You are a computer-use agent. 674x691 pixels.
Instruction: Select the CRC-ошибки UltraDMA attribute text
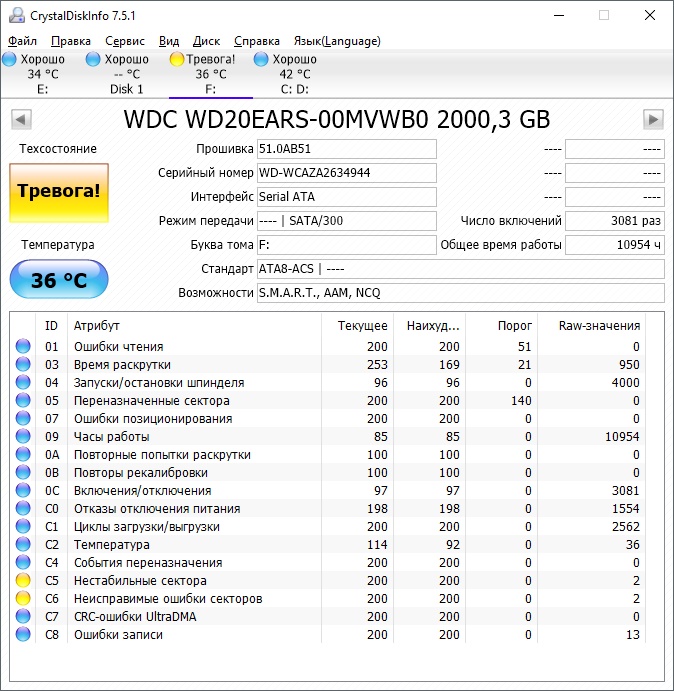coord(135,617)
